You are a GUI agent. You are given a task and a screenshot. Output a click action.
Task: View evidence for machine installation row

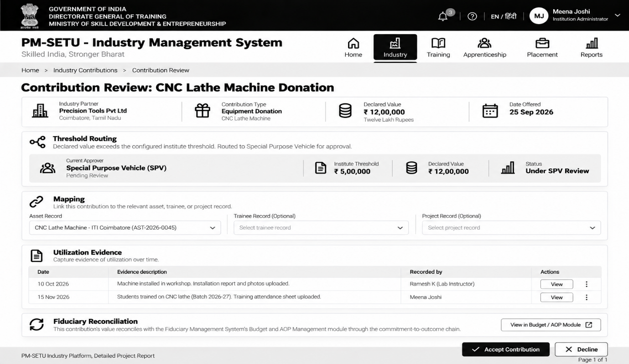557,284
